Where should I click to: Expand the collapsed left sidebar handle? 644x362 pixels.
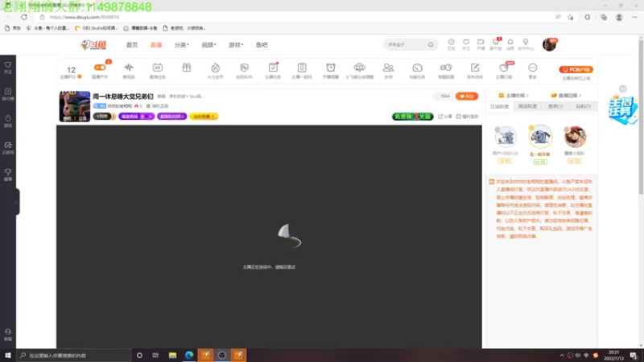tap(16, 202)
